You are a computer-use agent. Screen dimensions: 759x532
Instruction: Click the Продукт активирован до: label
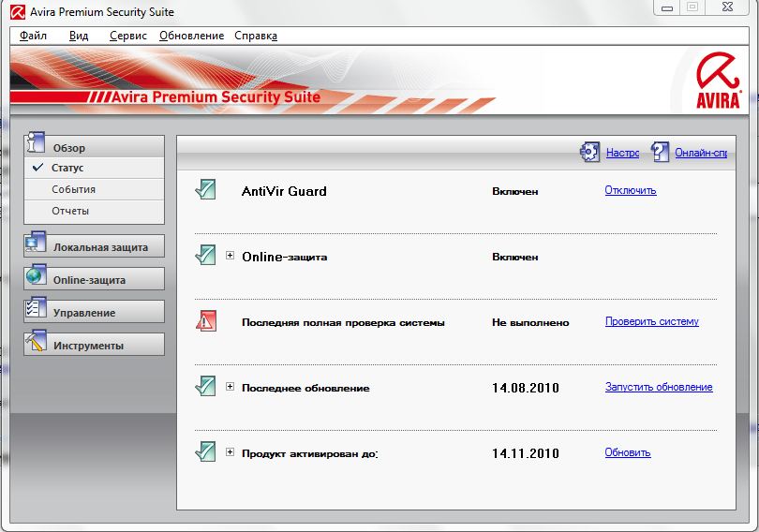pos(310,454)
